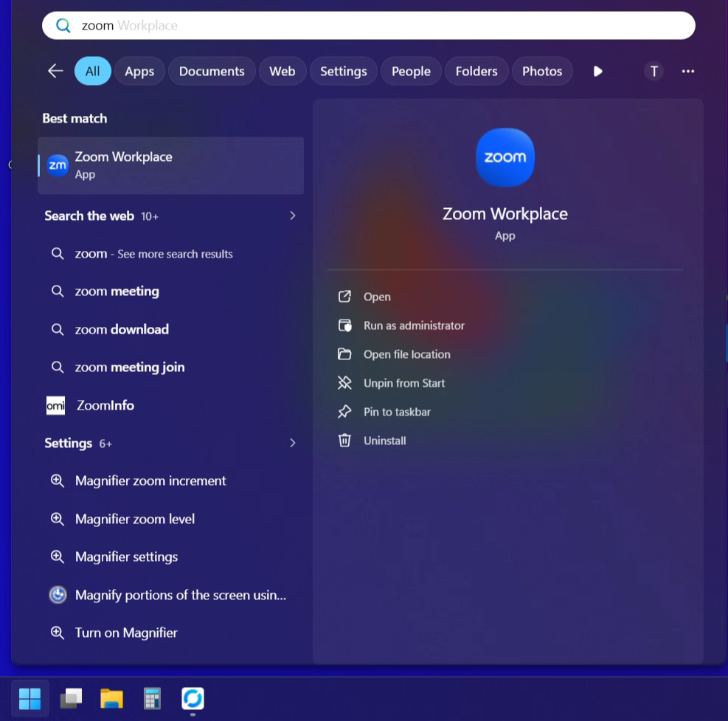Click the 'Search the web' section header
728x721 pixels.
pyautogui.click(x=89, y=216)
